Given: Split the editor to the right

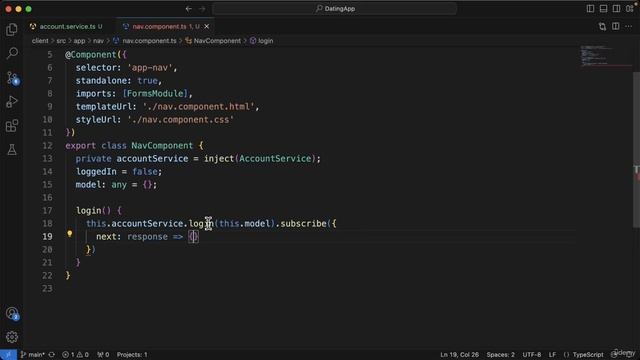Looking at the screenshot, I should (616, 27).
